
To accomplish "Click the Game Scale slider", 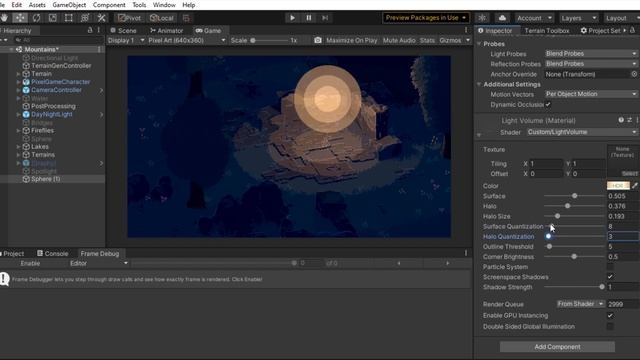I will click(x=269, y=40).
